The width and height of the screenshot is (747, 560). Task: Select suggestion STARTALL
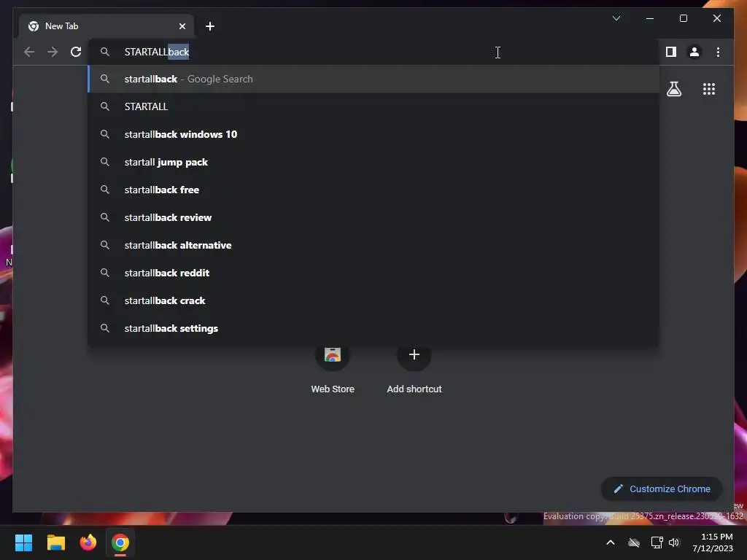click(x=374, y=106)
